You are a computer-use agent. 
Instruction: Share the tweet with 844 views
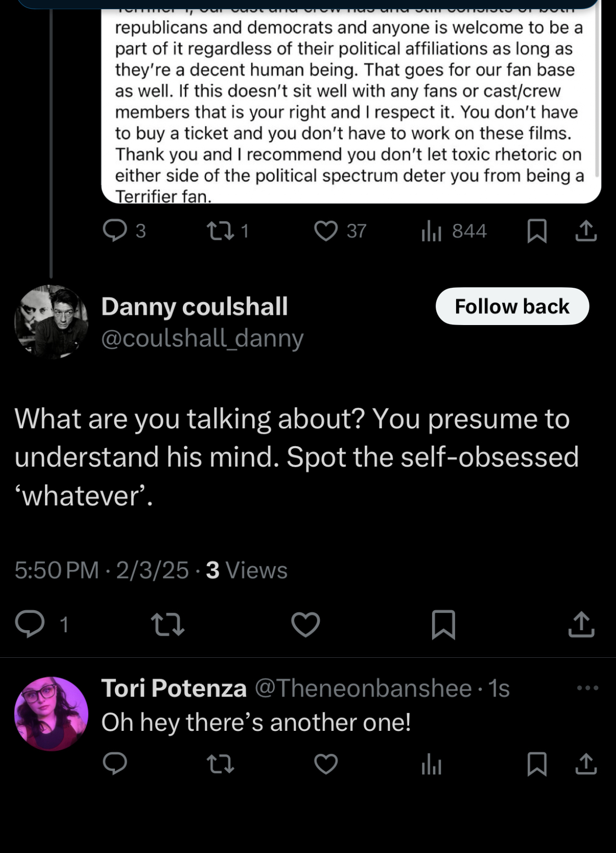(586, 230)
